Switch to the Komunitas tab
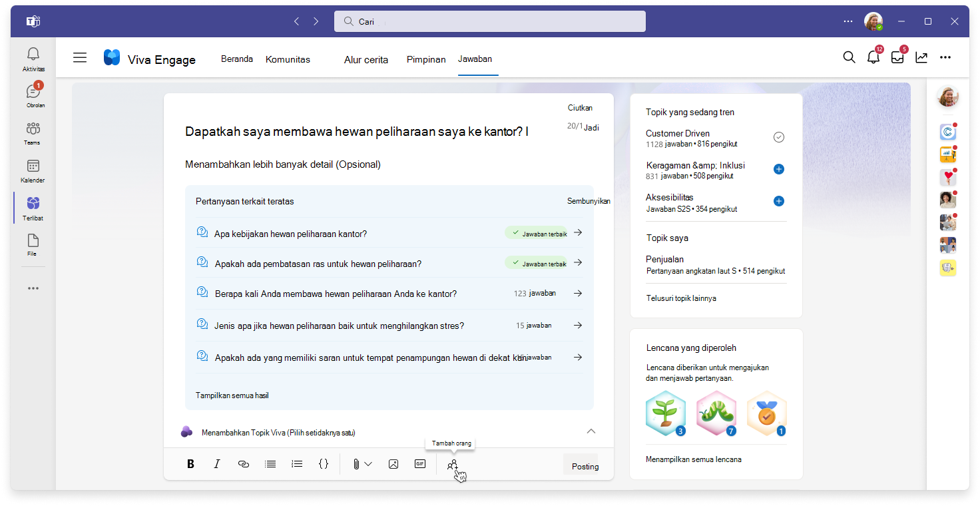This screenshot has width=980, height=506. click(x=288, y=59)
